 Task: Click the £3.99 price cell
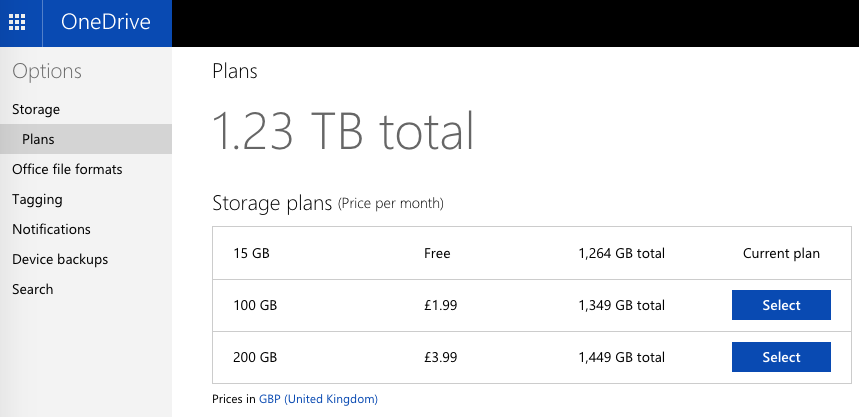click(440, 357)
